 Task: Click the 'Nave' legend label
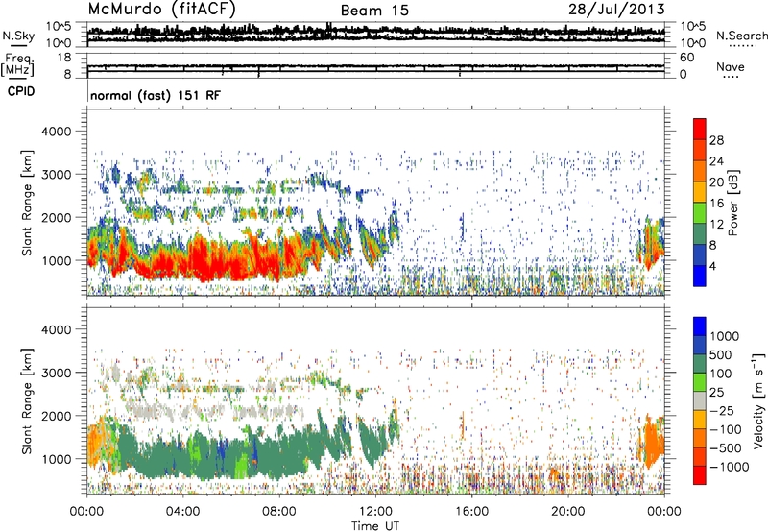[730, 66]
